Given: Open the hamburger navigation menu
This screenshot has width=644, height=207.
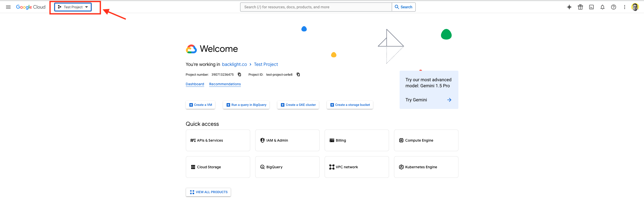Looking at the screenshot, I should (8, 7).
